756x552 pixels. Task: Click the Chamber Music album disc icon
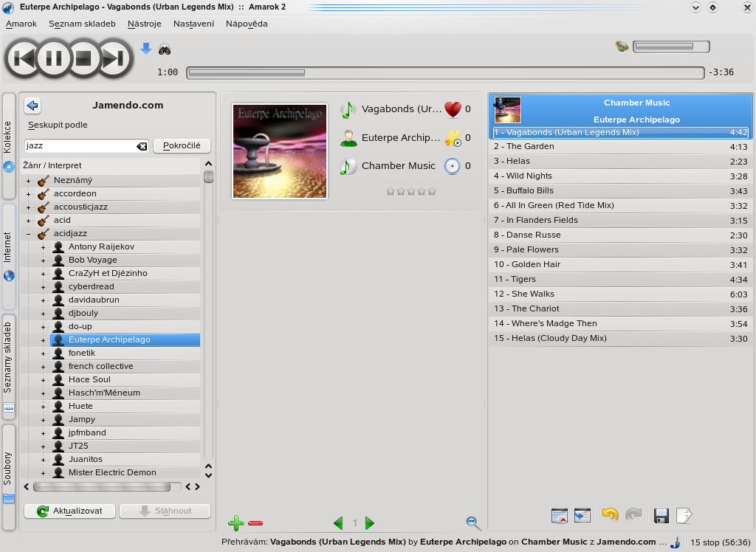348,166
